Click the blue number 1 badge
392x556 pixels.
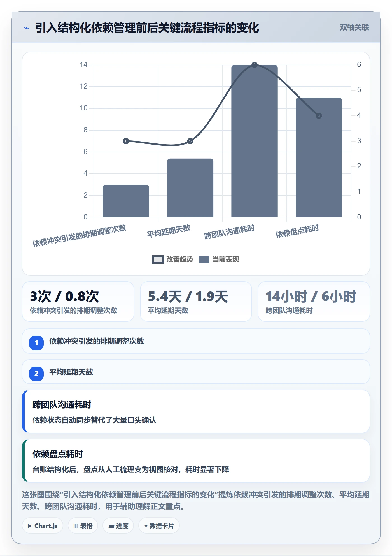point(36,343)
